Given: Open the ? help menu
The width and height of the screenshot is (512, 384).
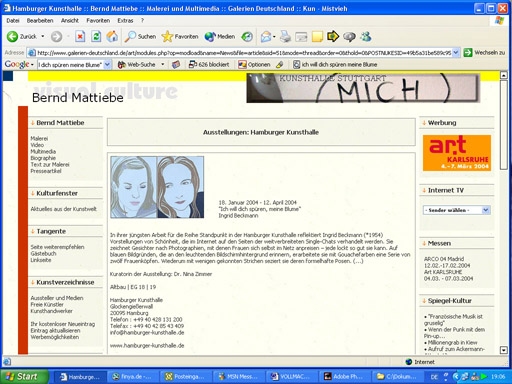Looking at the screenshot, I should (142, 21).
